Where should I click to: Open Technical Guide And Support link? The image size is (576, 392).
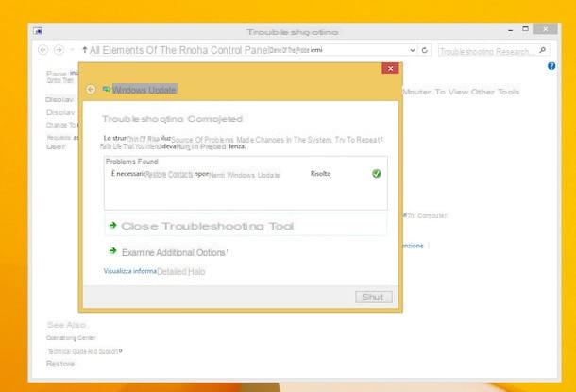[x=84, y=351]
